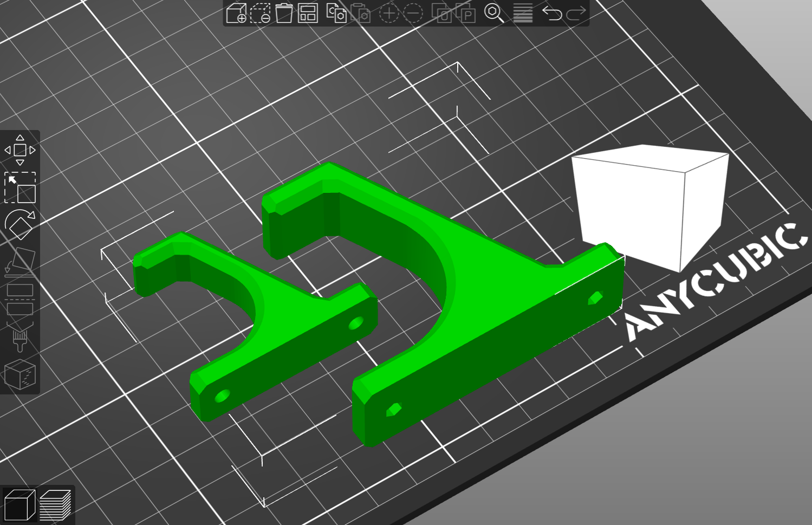Click the Delete all trash bin icon

284,13
